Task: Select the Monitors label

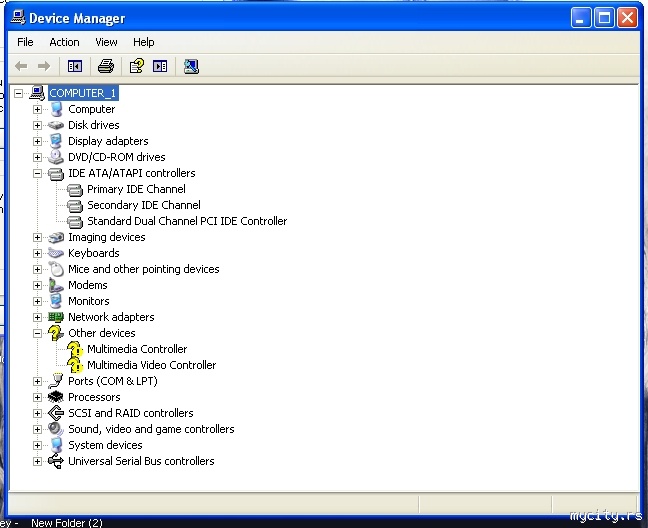Action: pyautogui.click(x=89, y=301)
